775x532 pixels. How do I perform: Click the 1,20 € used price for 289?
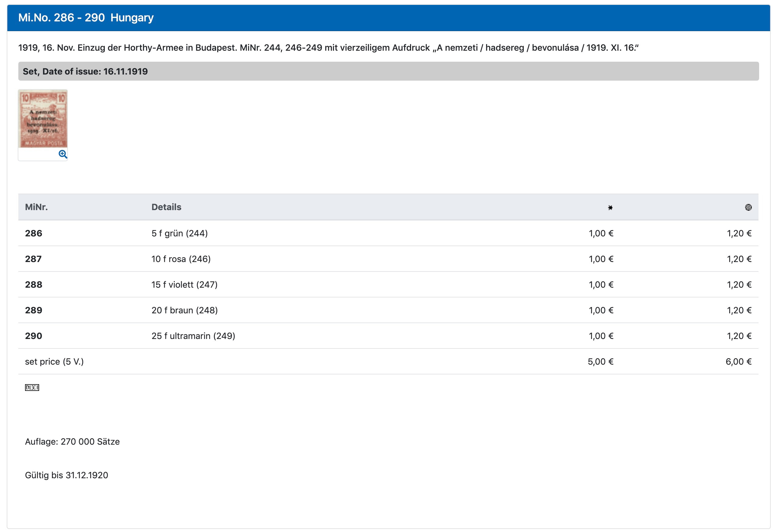coord(739,310)
